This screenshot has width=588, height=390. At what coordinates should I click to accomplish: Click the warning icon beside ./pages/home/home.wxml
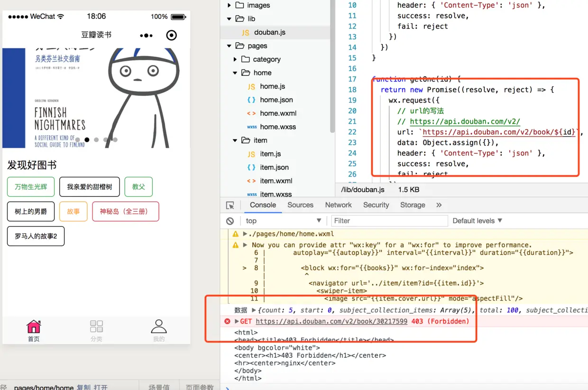point(235,234)
